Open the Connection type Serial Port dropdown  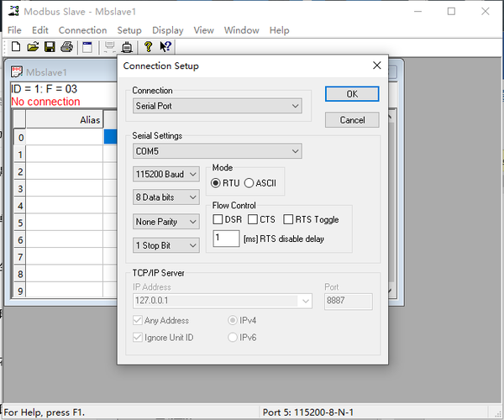click(x=218, y=106)
